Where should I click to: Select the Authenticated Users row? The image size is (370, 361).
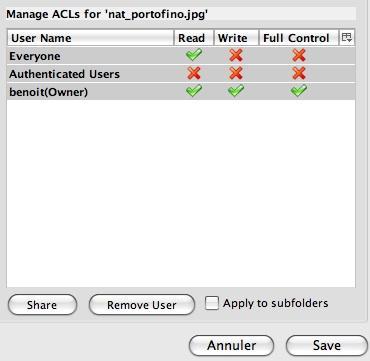pos(181,74)
